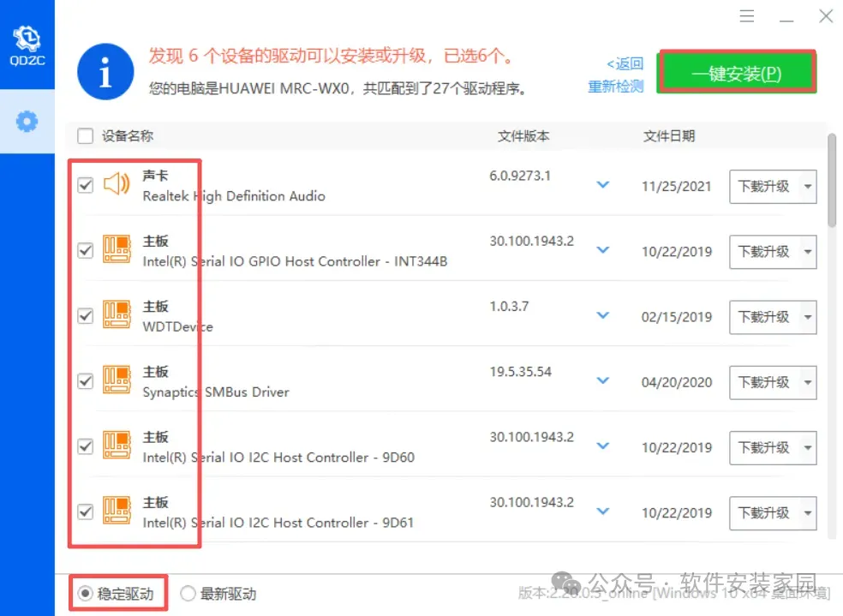The height and width of the screenshot is (616, 843).
Task: Click the date 04/20/2020
Action: point(676,382)
